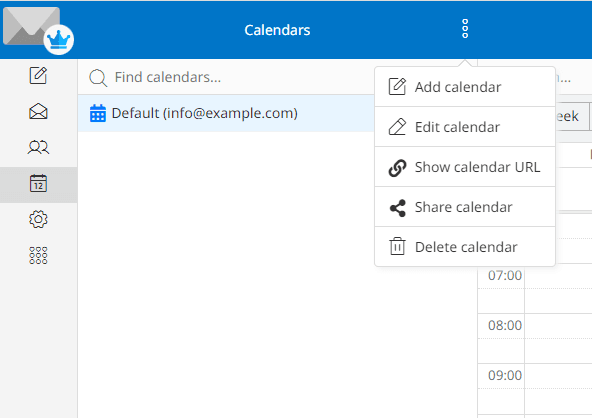Choose Share calendar menu entry
Screen dimensions: 592x418
(465, 207)
